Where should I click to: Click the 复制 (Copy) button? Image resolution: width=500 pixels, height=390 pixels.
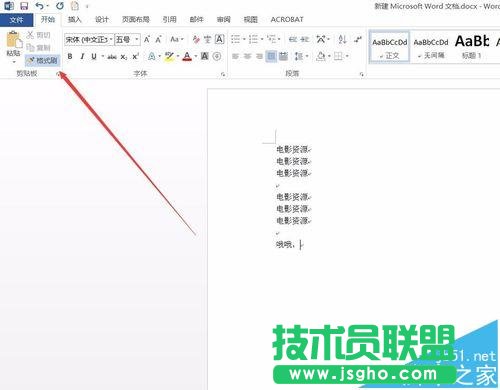click(39, 47)
